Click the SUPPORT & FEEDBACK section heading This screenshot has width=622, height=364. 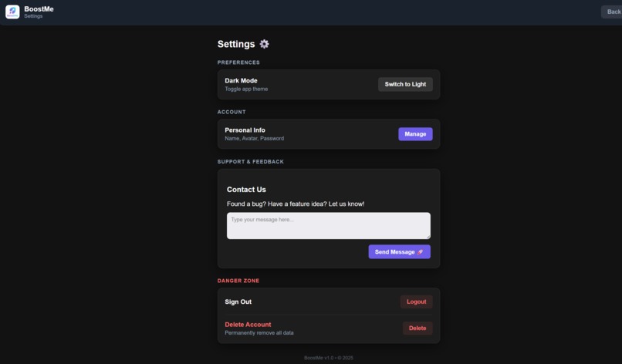tap(250, 162)
